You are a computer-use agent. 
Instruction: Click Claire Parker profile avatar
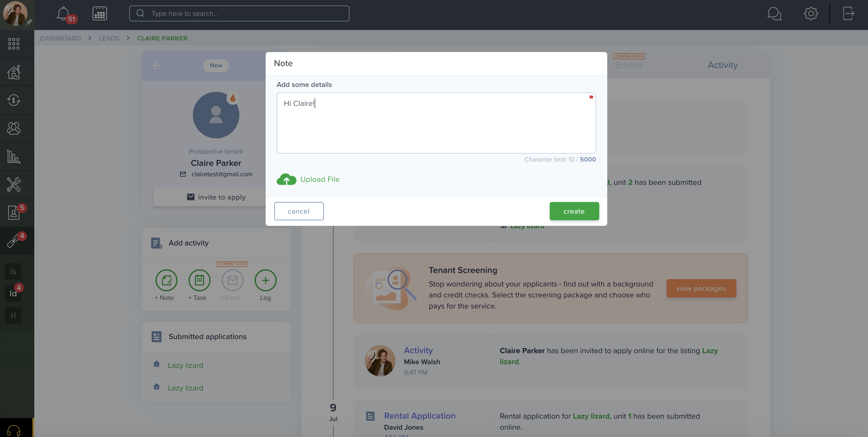point(216,115)
